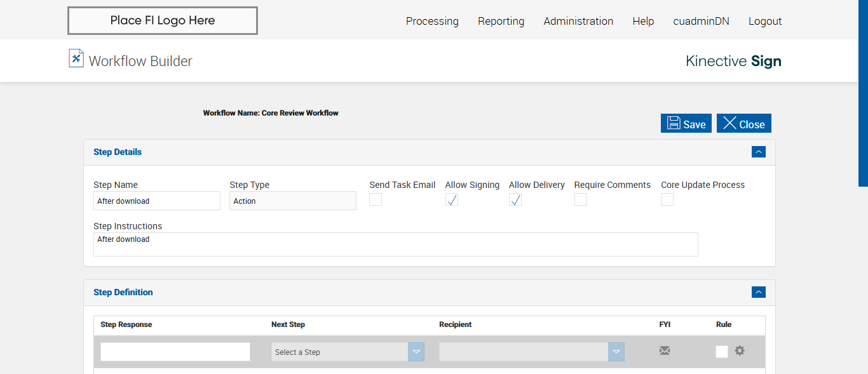This screenshot has width=868, height=374.
Task: Open the Processing menu
Action: (432, 21)
